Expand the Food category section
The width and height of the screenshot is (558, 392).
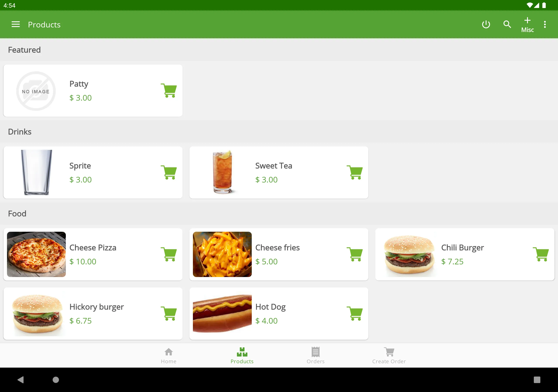[x=17, y=213]
